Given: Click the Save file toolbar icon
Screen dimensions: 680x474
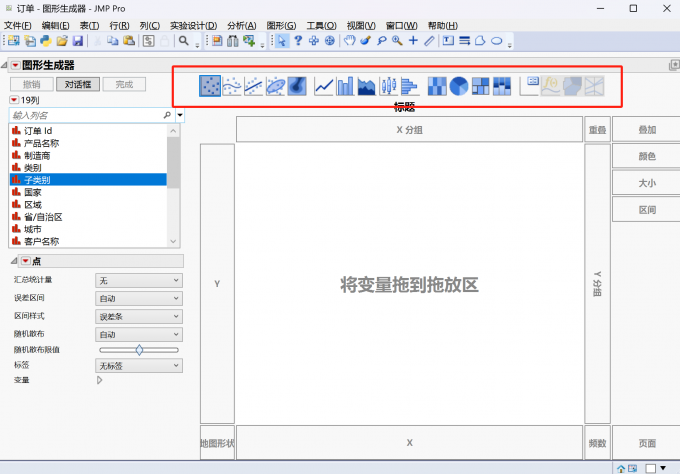Looking at the screenshot, I should point(78,41).
